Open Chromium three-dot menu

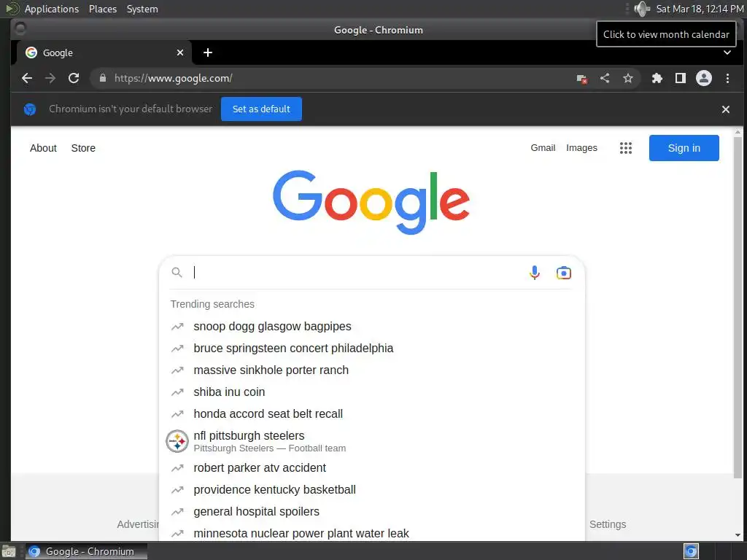tap(727, 78)
